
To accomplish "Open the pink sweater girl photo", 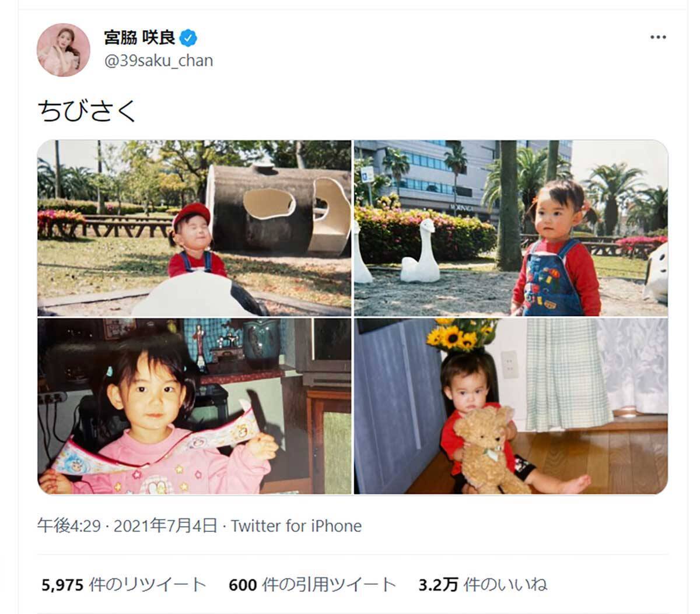I will point(194,406).
